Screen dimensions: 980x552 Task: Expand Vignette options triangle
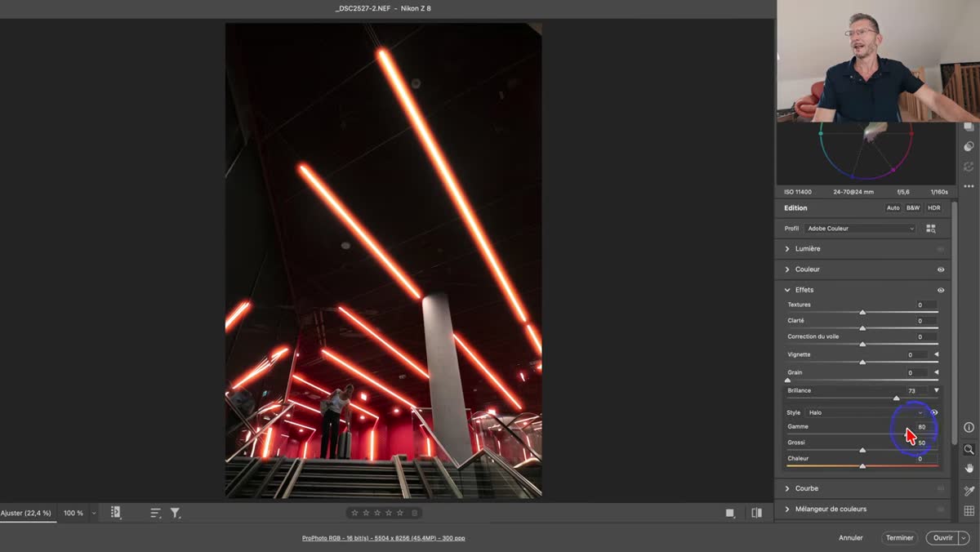coord(936,354)
